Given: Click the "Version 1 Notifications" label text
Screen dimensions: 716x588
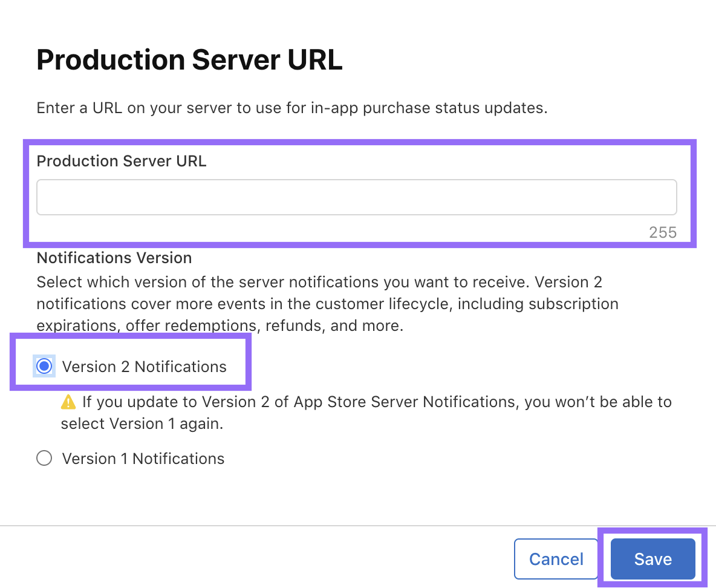Looking at the screenshot, I should pyautogui.click(x=143, y=459).
